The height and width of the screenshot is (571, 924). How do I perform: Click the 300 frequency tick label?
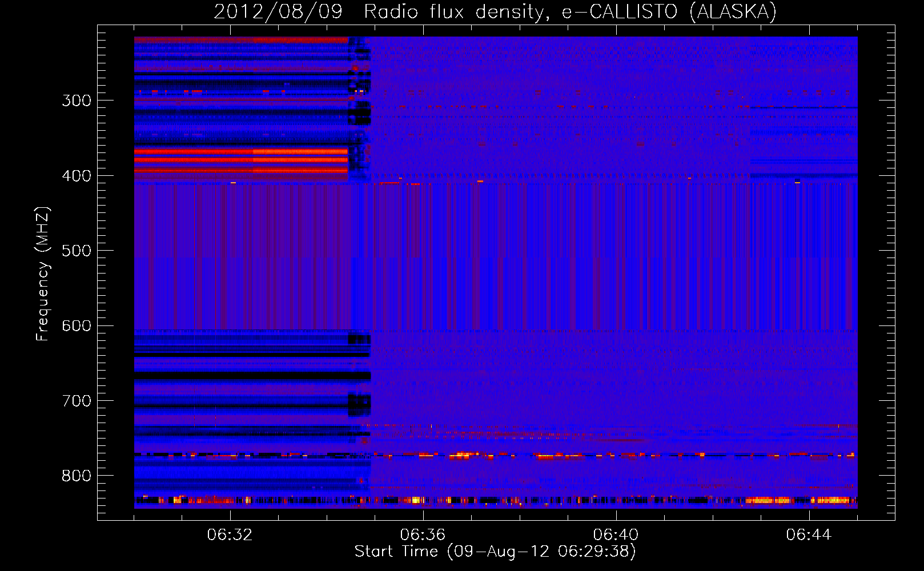(77, 100)
